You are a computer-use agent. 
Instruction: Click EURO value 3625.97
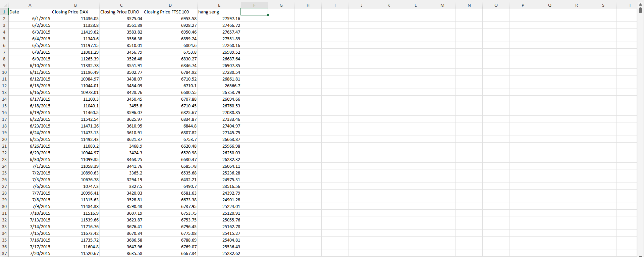click(x=121, y=119)
